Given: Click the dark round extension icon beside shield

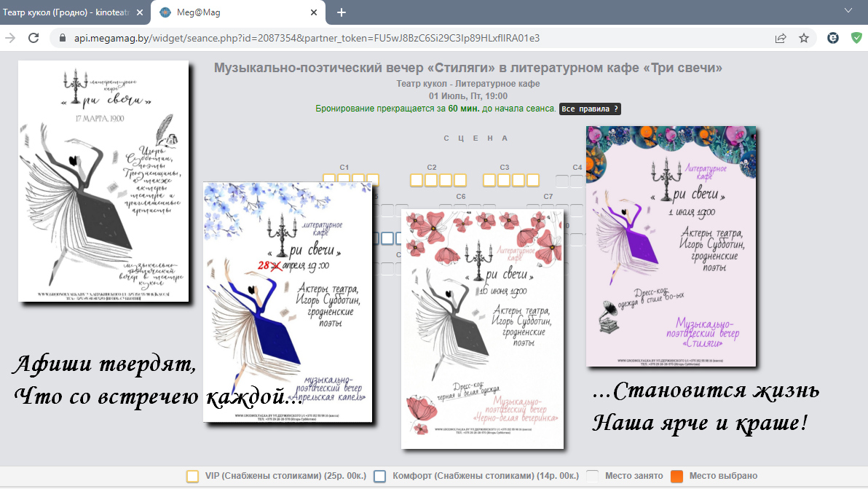Looking at the screenshot, I should [833, 38].
